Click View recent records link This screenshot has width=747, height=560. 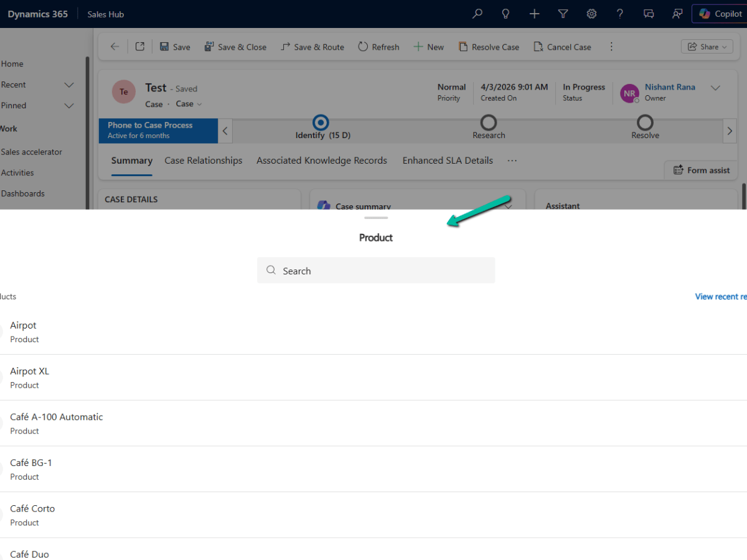pos(721,297)
